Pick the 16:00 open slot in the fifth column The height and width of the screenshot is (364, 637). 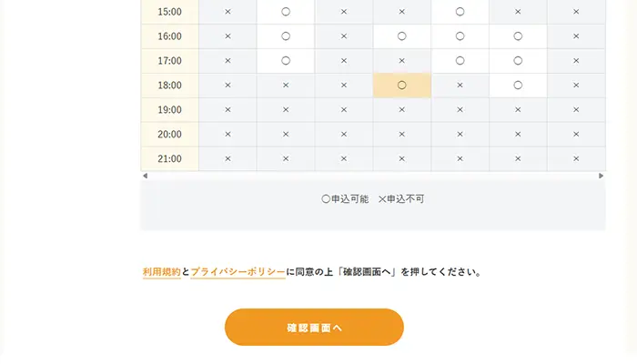[x=460, y=36]
